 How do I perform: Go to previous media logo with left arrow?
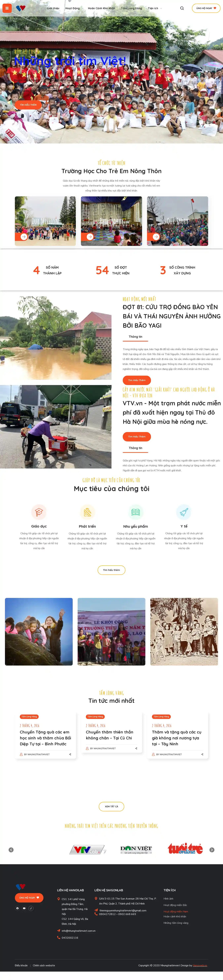tap(11, 850)
